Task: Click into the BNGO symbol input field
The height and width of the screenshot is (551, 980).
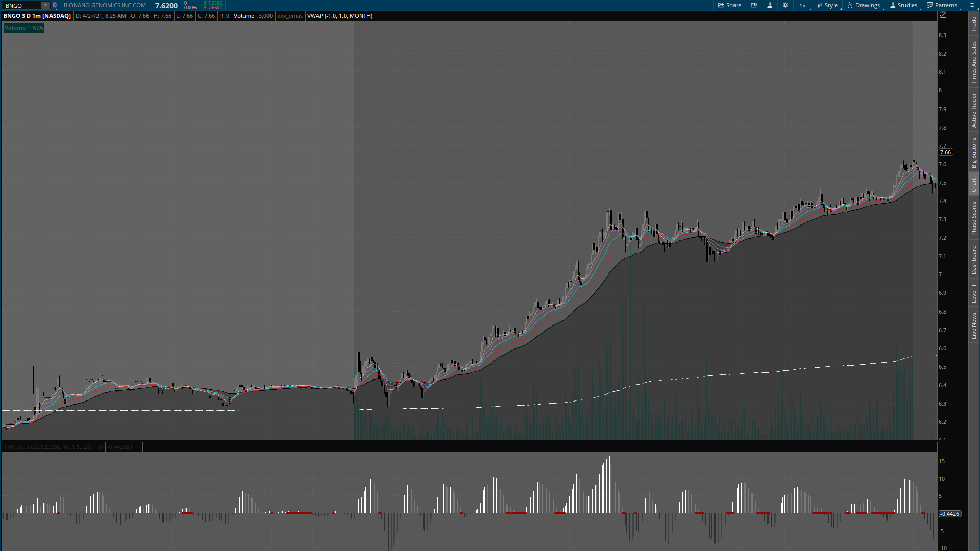Action: point(21,5)
